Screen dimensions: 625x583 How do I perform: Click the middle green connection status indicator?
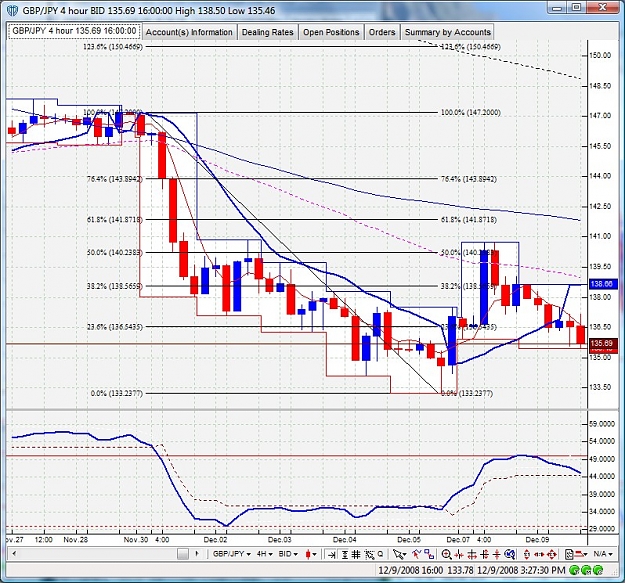click(x=587, y=571)
